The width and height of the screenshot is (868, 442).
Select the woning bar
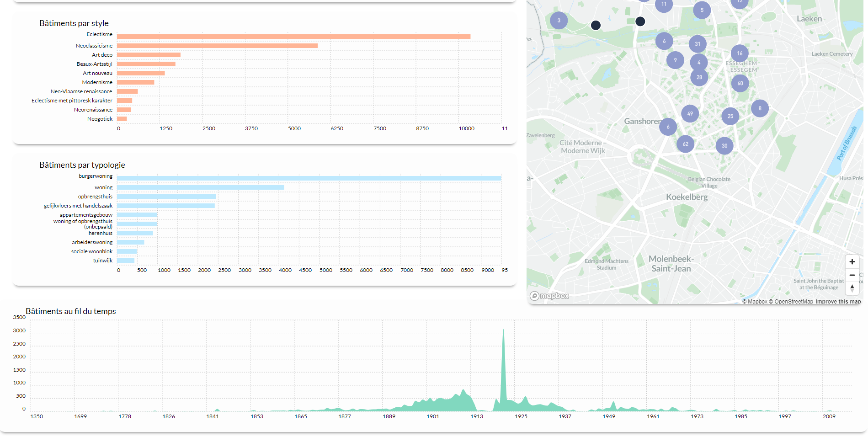coord(200,187)
